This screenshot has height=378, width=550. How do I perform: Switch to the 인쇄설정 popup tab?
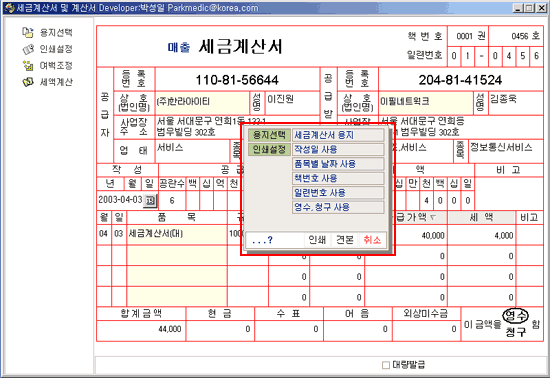(269, 149)
